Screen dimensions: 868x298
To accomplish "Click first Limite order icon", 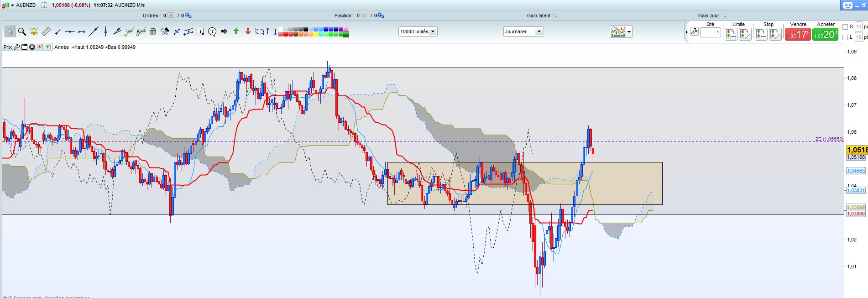I will pos(731,34).
